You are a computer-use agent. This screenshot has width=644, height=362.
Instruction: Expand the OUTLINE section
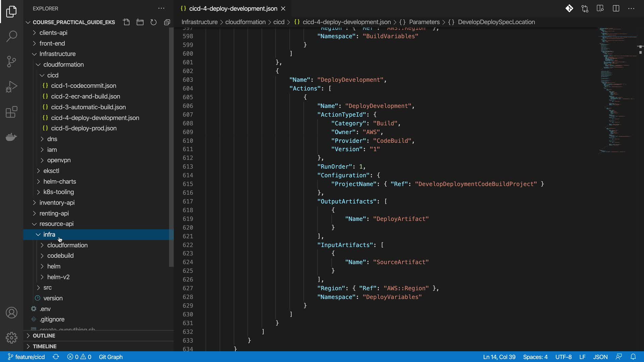tap(44, 336)
